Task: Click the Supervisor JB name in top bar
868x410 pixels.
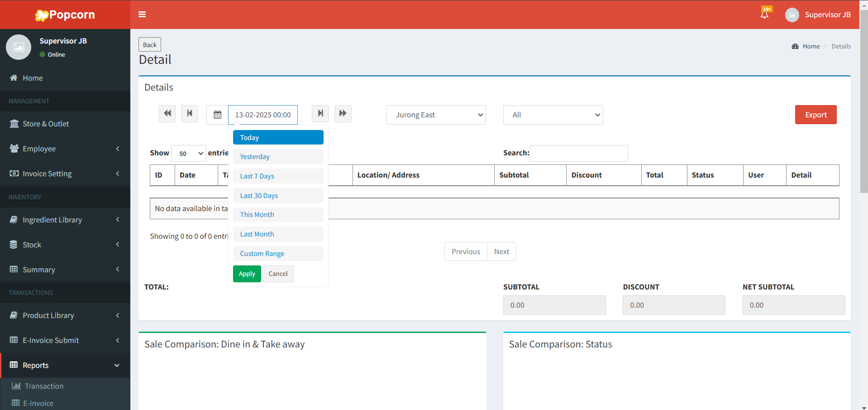Action: (x=828, y=14)
